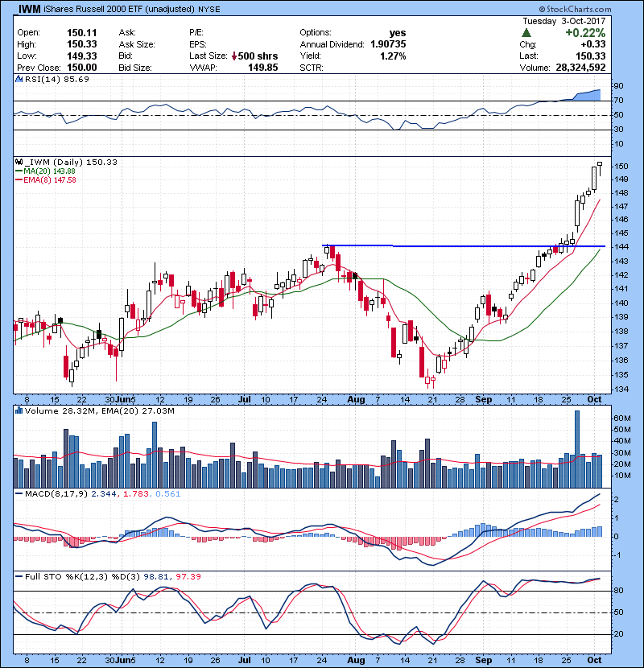Screen dimensions: 644x668
Task: Select the MACD histogram value 0.561
Action: click(168, 494)
